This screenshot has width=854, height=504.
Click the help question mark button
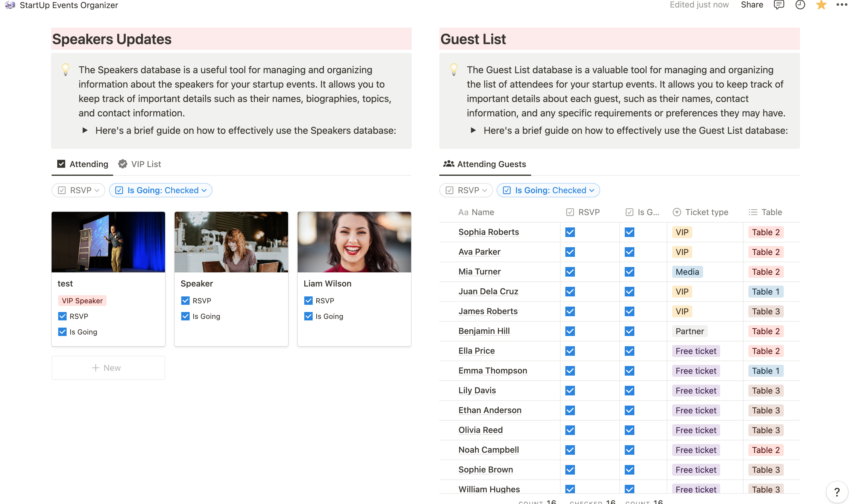point(837,492)
